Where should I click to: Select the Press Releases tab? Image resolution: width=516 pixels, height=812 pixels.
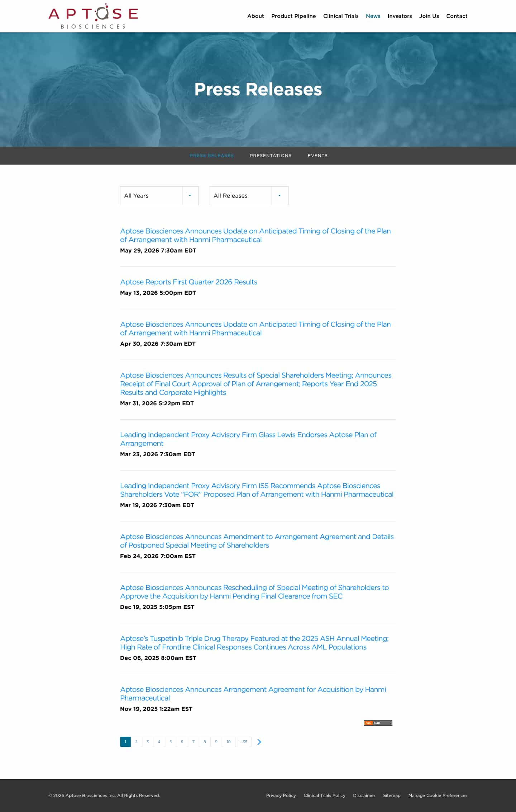[212, 156]
